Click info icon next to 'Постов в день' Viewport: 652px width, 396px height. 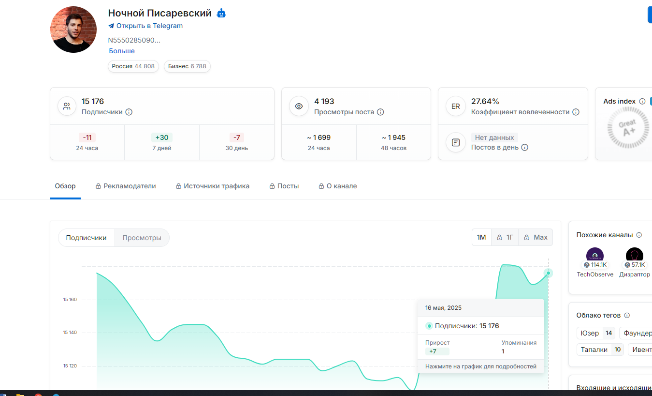[525, 147]
